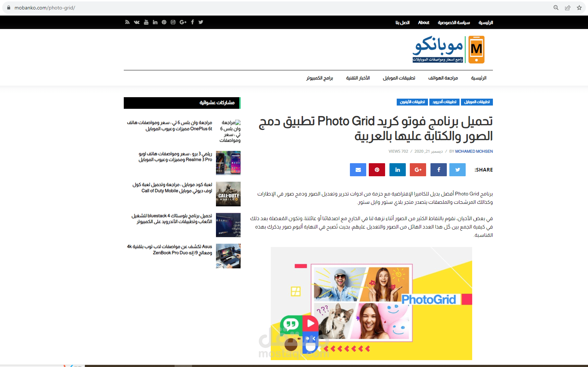Viewport: 588px width, 367px height.
Task: Open About in top menu
Action: 424,22
